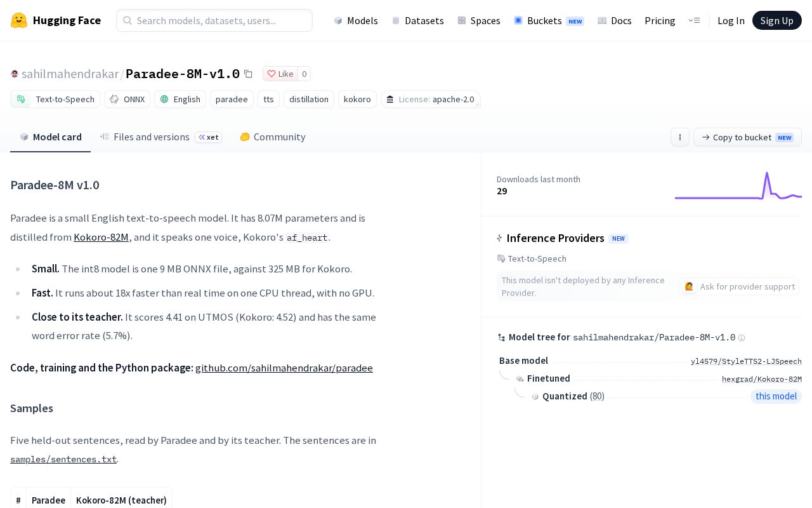Click Log In
The image size is (812, 508).
click(x=731, y=20)
